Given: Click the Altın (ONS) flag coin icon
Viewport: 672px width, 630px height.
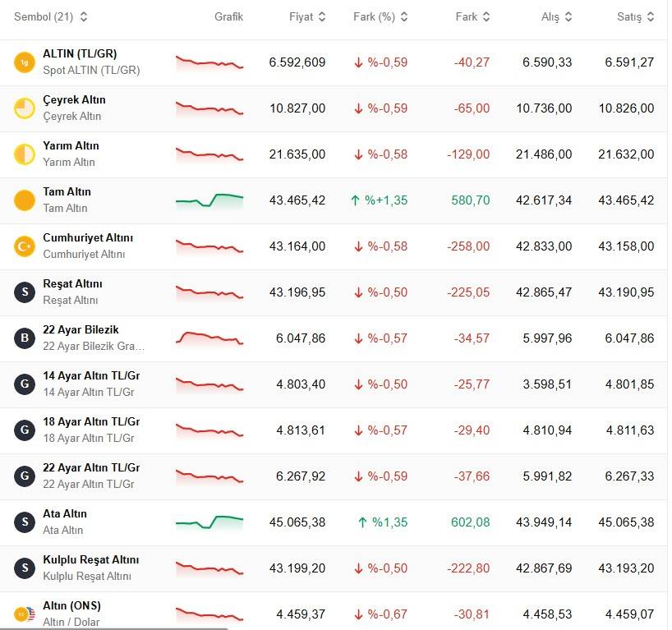Looking at the screenshot, I should pyautogui.click(x=25, y=614).
